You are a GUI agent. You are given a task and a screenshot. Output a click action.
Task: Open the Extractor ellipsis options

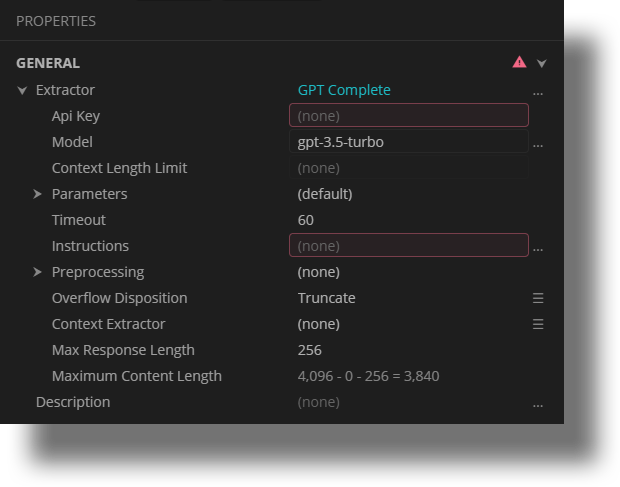(x=538, y=91)
